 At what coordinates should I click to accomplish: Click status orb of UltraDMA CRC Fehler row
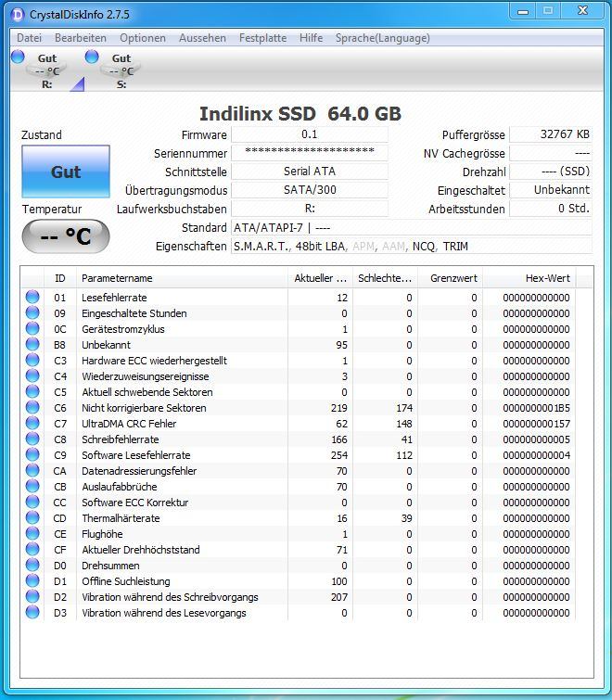coord(32,423)
